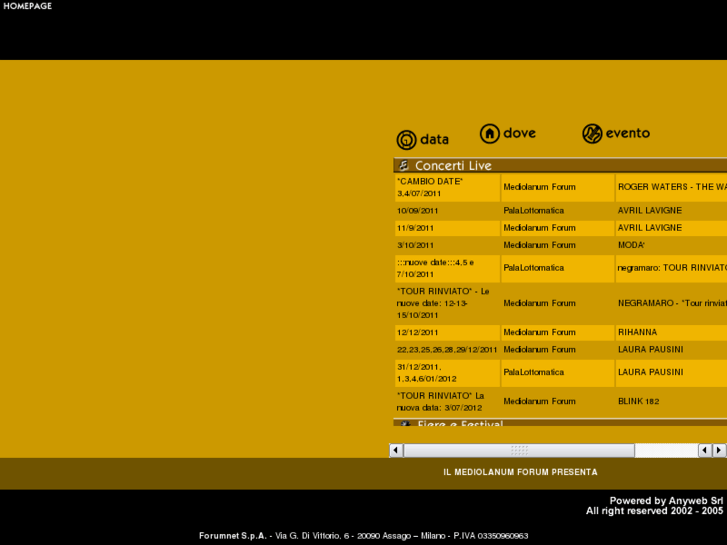The height and width of the screenshot is (545, 727).
Task: Click Mediolanum Forum in the MODA' row
Action: point(539,245)
